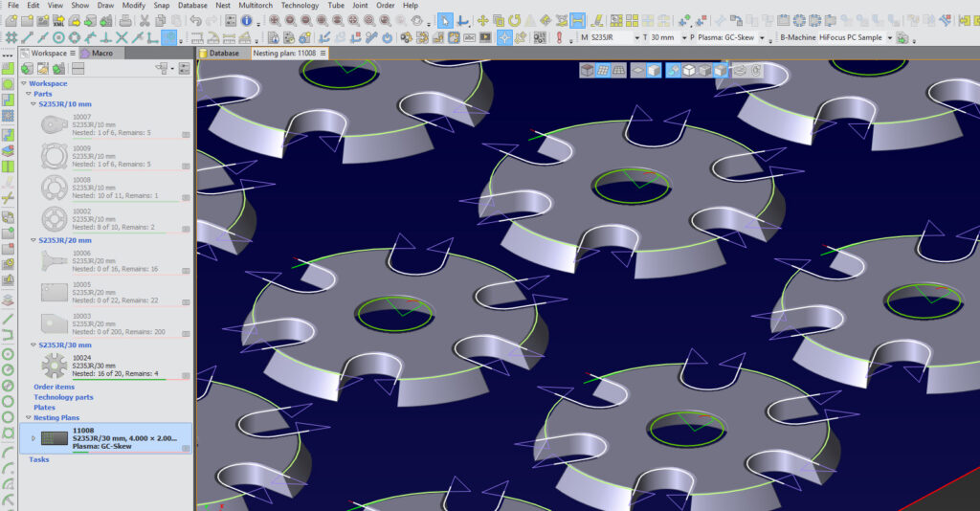Viewport: 980px width, 511px height.
Task: Click the QR code icon
Action: click(x=540, y=37)
